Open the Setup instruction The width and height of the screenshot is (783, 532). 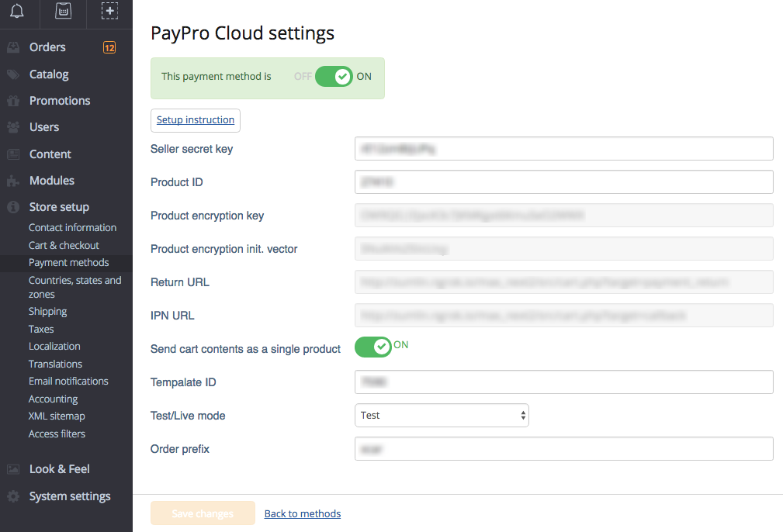point(195,120)
